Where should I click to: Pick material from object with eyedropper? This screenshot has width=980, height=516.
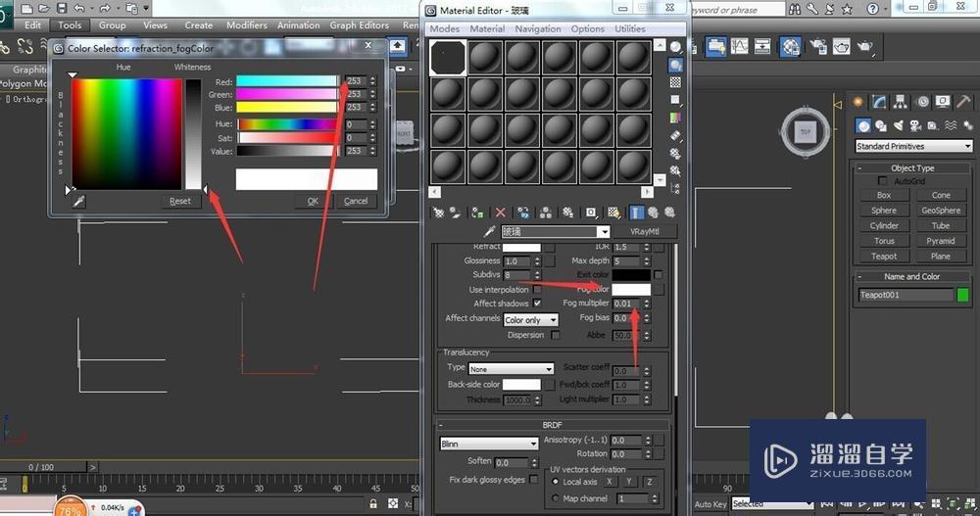489,232
